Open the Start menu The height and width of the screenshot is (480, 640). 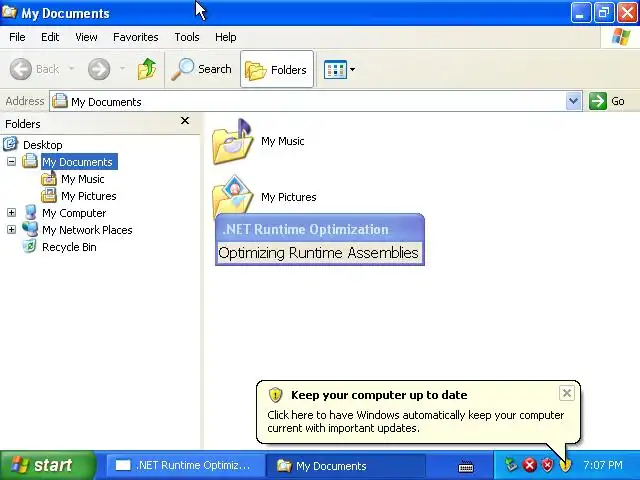(x=48, y=465)
